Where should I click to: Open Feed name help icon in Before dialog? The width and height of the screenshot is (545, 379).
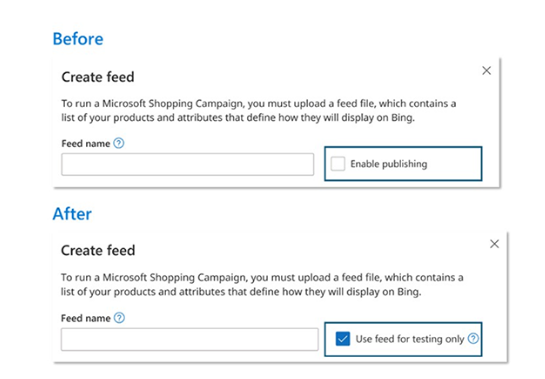pos(119,143)
